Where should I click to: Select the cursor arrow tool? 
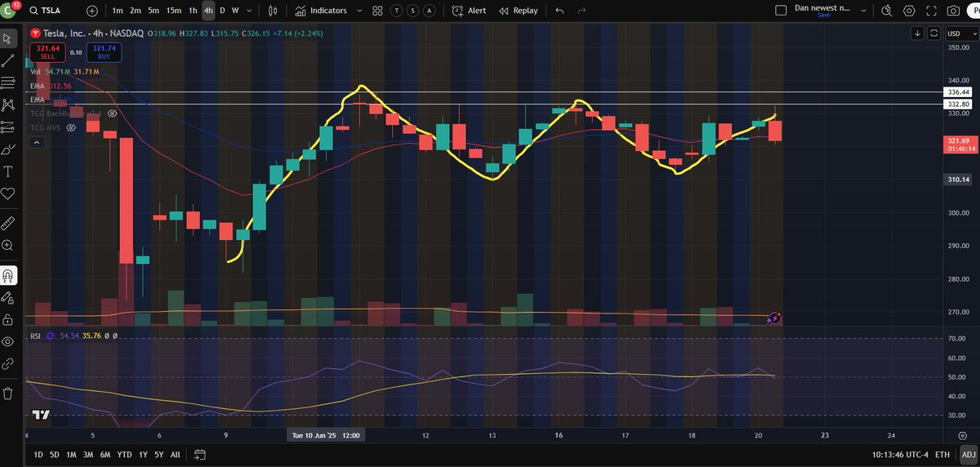(x=8, y=38)
